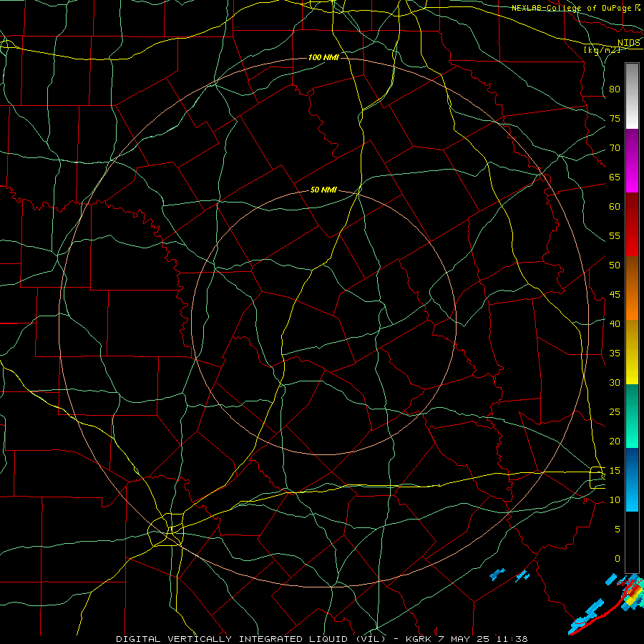Image resolution: width=644 pixels, height=644 pixels.
Task: Click the long light-blue echo above the red line
Action: tap(587, 617)
